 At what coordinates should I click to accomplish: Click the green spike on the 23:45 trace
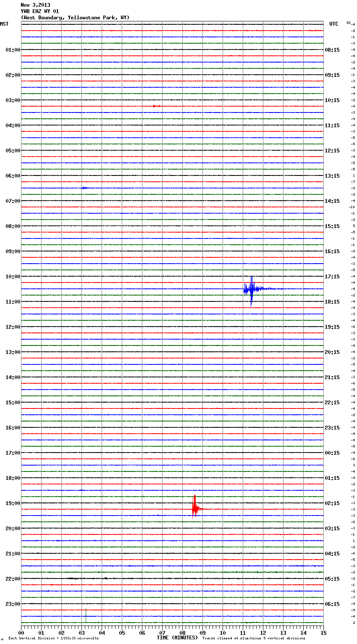86,615
